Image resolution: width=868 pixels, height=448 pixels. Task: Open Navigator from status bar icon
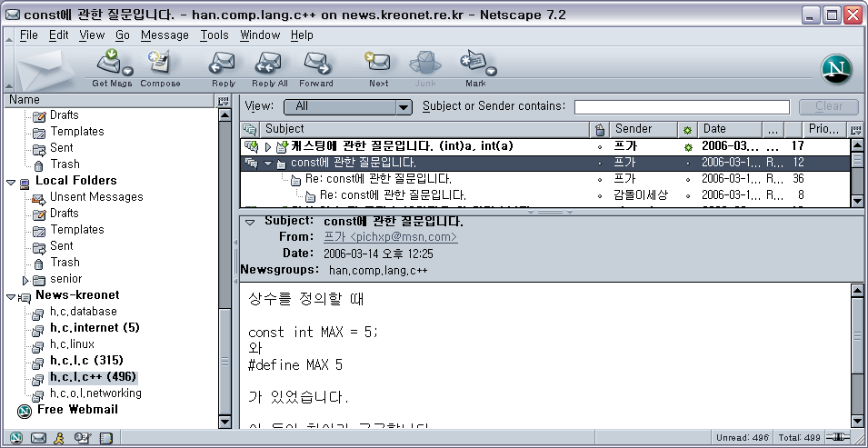click(x=16, y=438)
